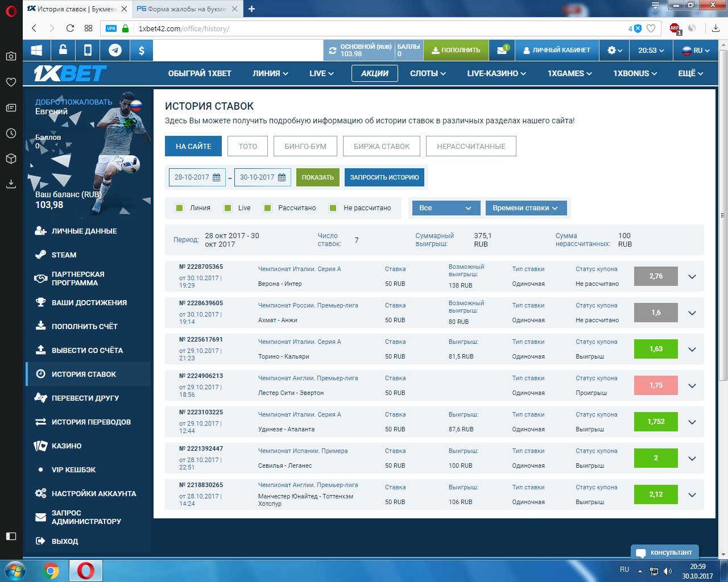This screenshot has width=728, height=582.
Task: Launch Chrome from the taskbar
Action: (x=51, y=571)
